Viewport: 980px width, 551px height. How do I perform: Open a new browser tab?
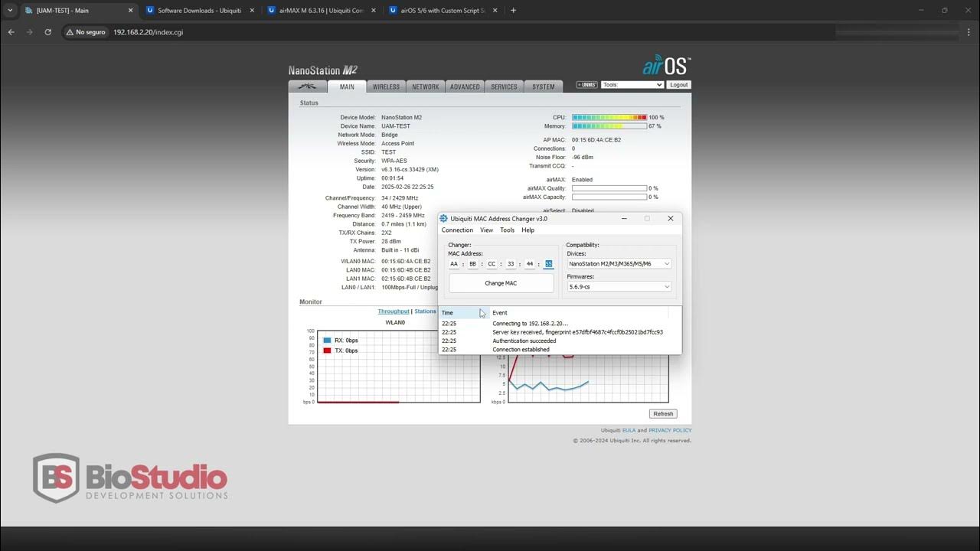[x=513, y=10]
